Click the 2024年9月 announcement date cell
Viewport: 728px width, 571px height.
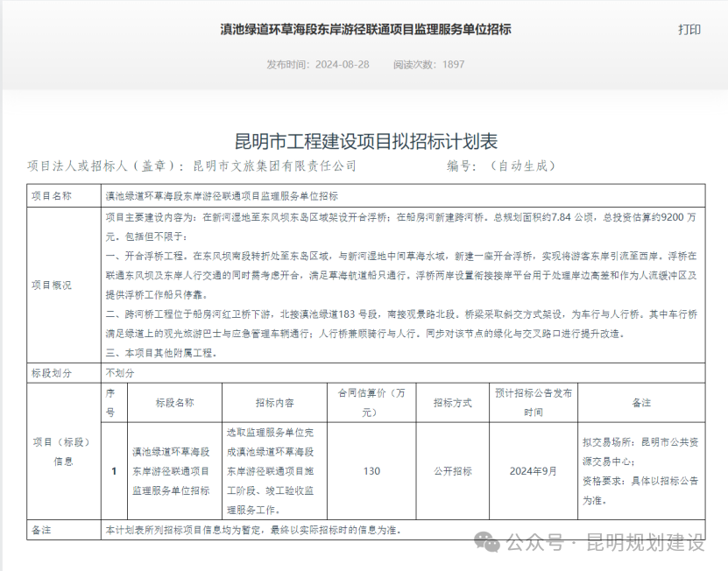[534, 471]
